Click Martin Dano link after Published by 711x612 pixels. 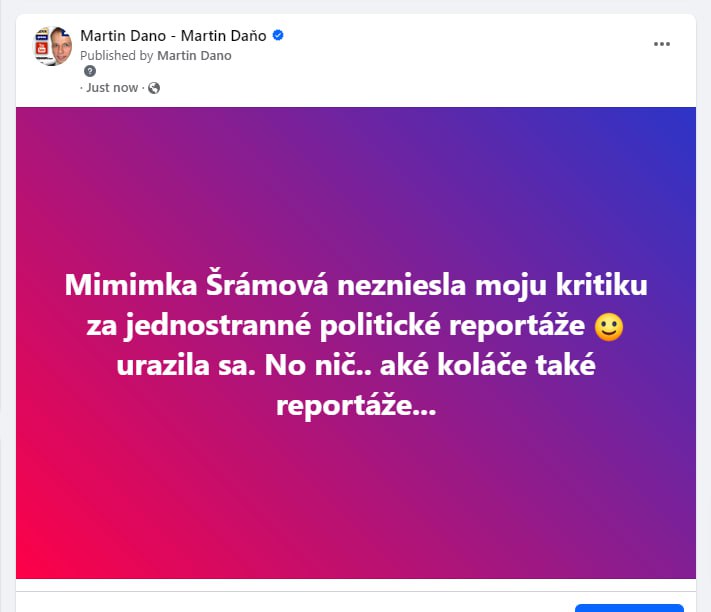(x=194, y=56)
